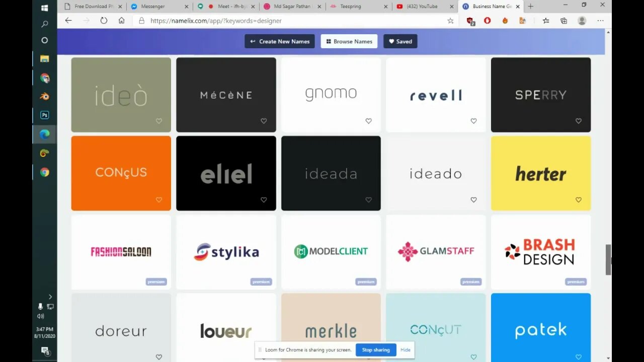Open a new browser tab
644x362 pixels.
coord(530,7)
